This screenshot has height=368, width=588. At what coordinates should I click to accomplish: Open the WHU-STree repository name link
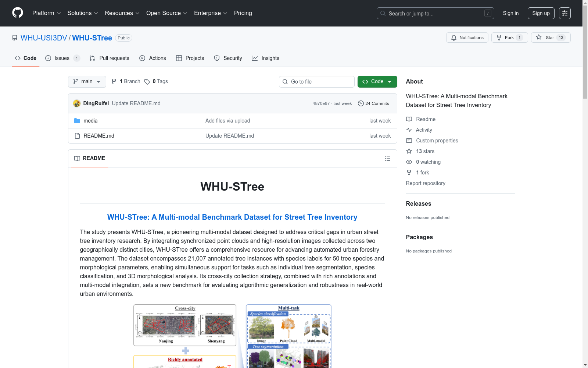(x=92, y=38)
